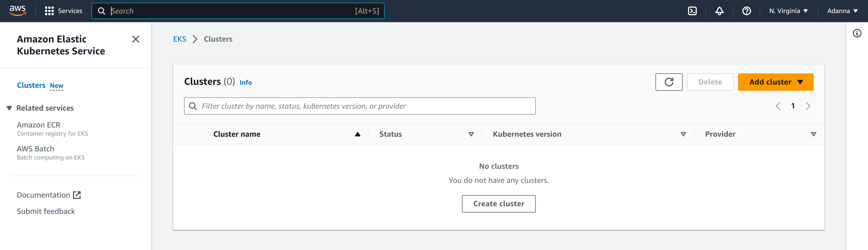Go to previous page of clusters
The height and width of the screenshot is (250, 868).
[778, 106]
